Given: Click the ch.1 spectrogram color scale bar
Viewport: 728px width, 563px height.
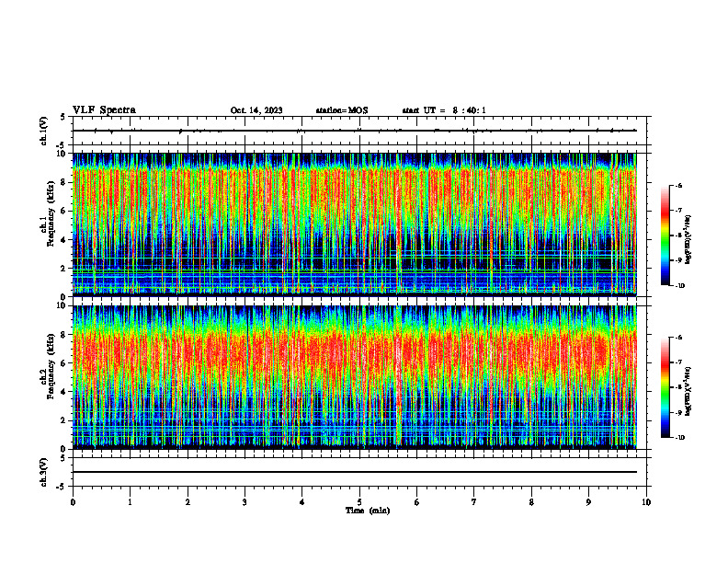Looking at the screenshot, I should (665, 236).
